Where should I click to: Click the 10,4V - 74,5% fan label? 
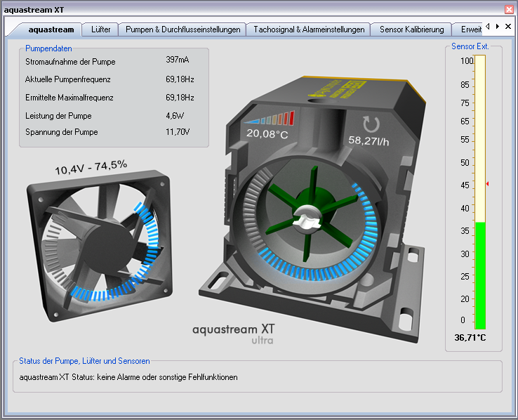[91, 167]
